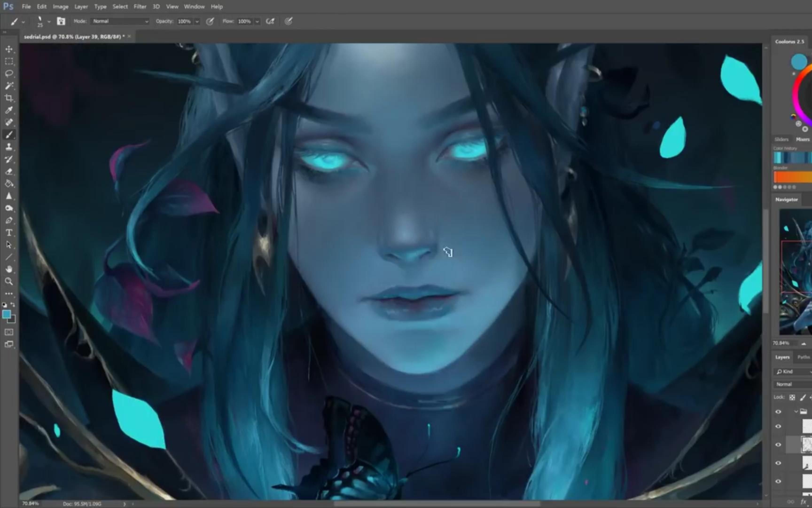The width and height of the screenshot is (812, 508).
Task: Toggle Quick Mask mode
Action: 9,332
